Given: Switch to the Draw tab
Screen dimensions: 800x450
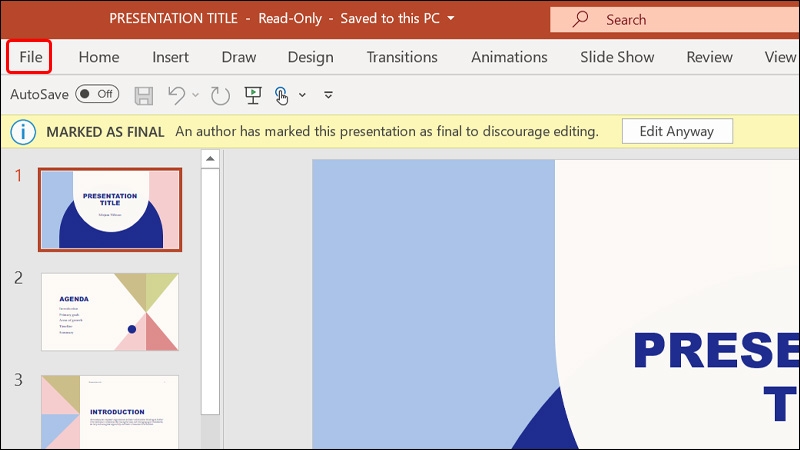Looking at the screenshot, I should tap(239, 57).
